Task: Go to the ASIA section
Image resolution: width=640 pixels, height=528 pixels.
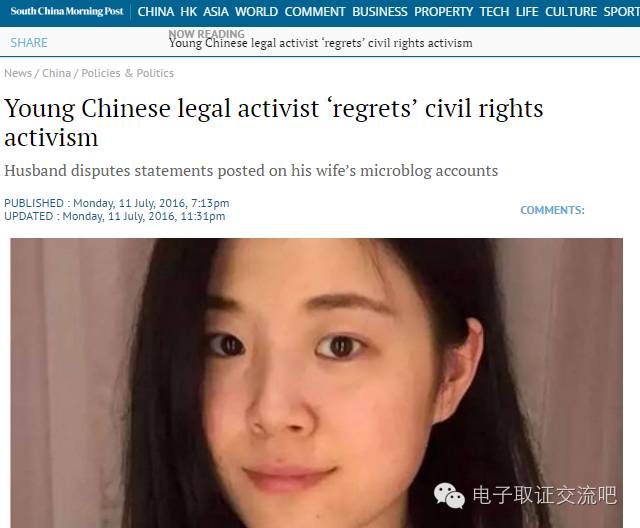Action: [x=216, y=12]
